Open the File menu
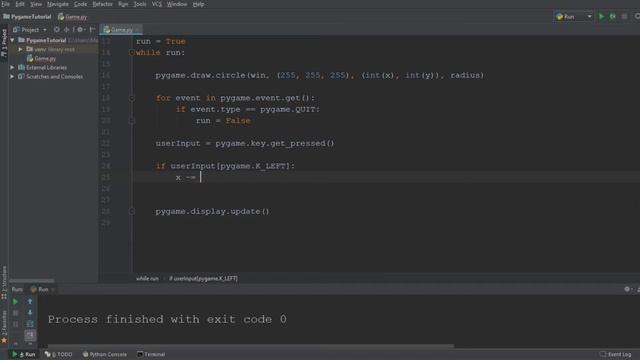This screenshot has width=640, height=360. (6, 4)
